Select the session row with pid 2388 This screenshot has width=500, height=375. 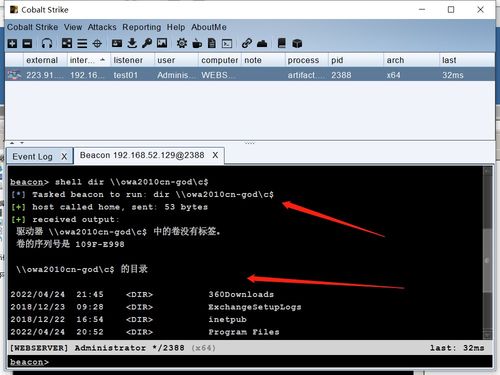coord(250,75)
